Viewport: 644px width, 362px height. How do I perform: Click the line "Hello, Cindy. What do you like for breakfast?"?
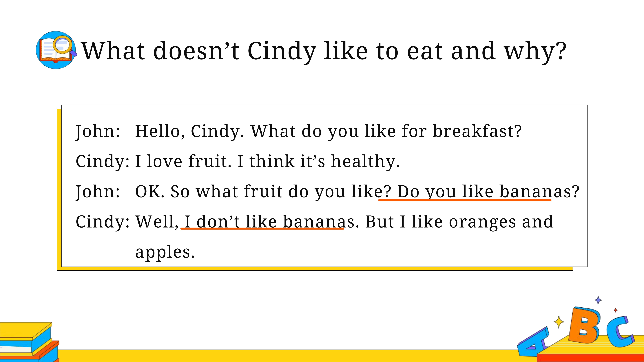[x=328, y=131]
